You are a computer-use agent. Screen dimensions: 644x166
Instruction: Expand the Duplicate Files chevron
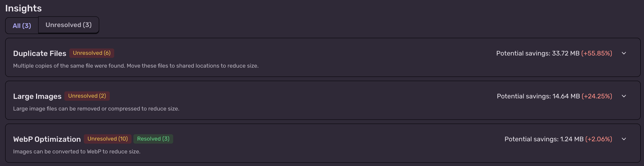(x=624, y=53)
